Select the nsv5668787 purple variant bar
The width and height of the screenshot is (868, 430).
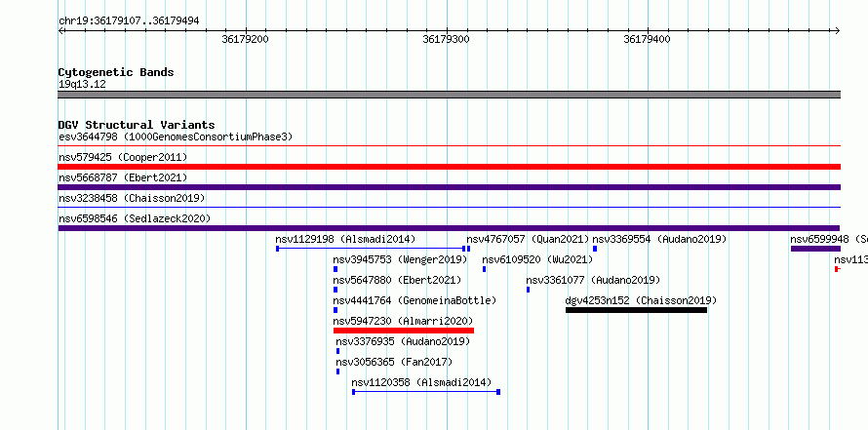pyautogui.click(x=449, y=187)
